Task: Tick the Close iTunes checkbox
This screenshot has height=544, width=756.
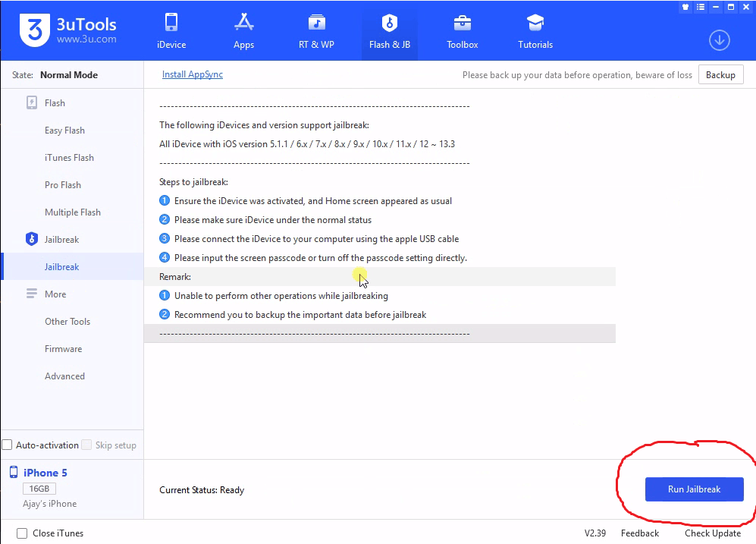Action: pyautogui.click(x=22, y=533)
